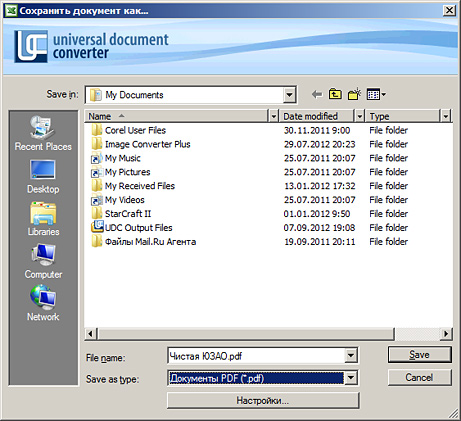
Task: Sort by the Date modified column header
Action: point(317,116)
